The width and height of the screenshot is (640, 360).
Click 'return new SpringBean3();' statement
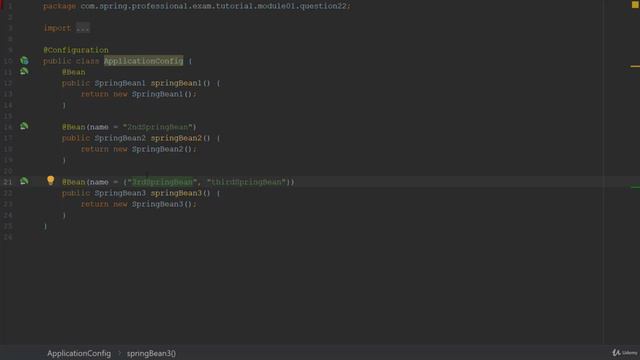point(138,204)
